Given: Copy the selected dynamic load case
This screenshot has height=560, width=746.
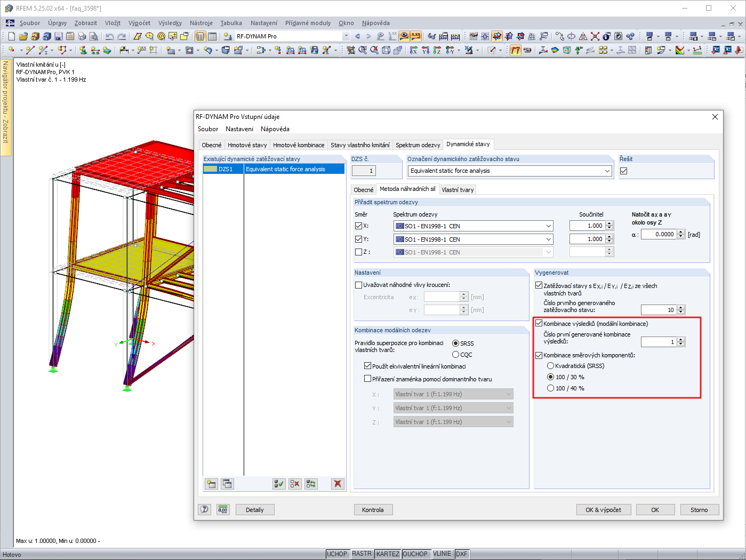Looking at the screenshot, I should 228,484.
